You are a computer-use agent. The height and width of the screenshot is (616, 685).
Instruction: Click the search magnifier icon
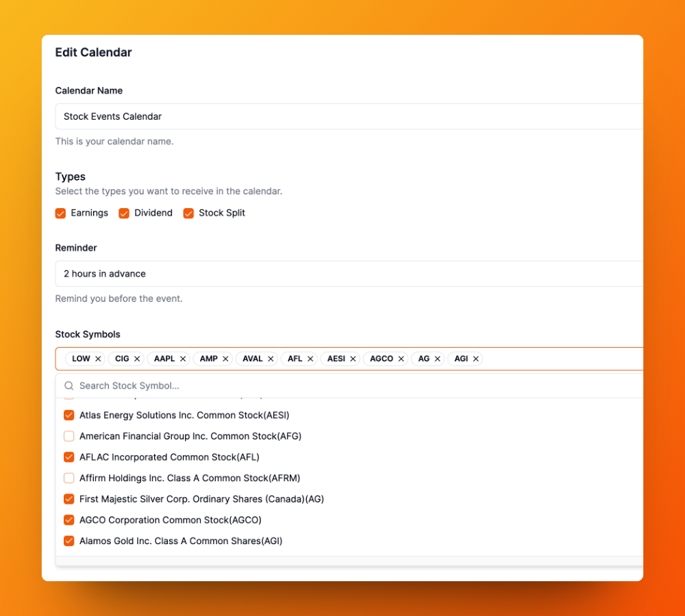coord(69,386)
